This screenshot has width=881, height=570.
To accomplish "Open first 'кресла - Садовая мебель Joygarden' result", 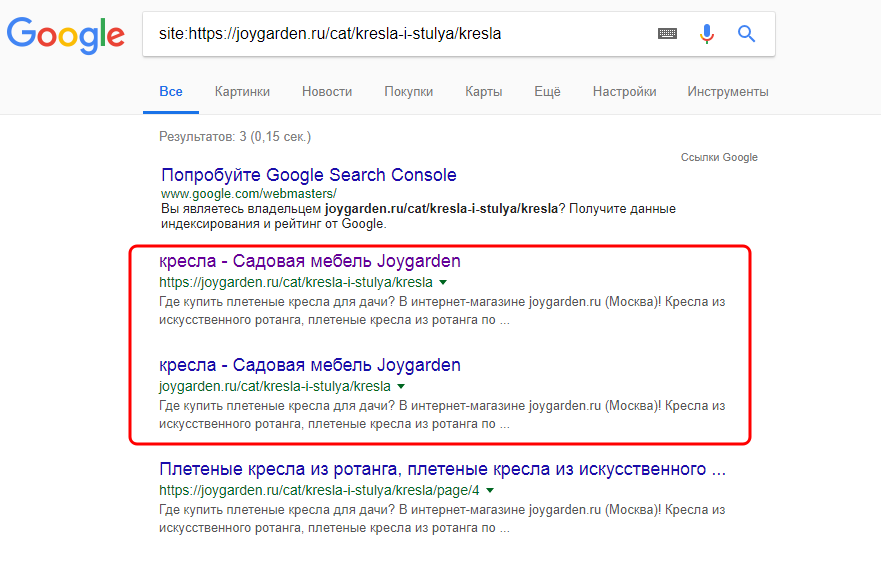I will 310,262.
